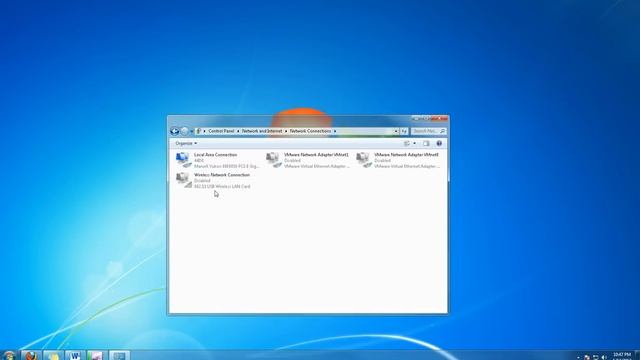Focus the Search Network Connections box
This screenshot has width=640, height=360.
tap(428, 131)
